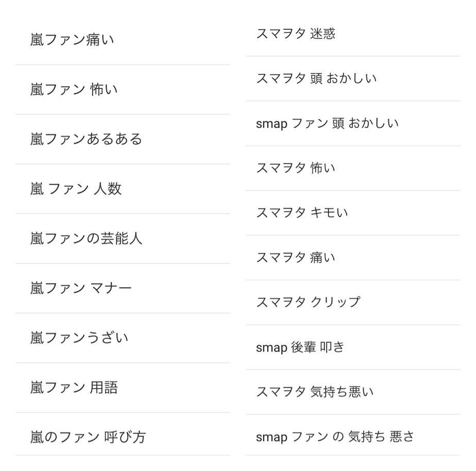
Task: Select the suggestion 嵐ファン痛い
Action: 123,40
